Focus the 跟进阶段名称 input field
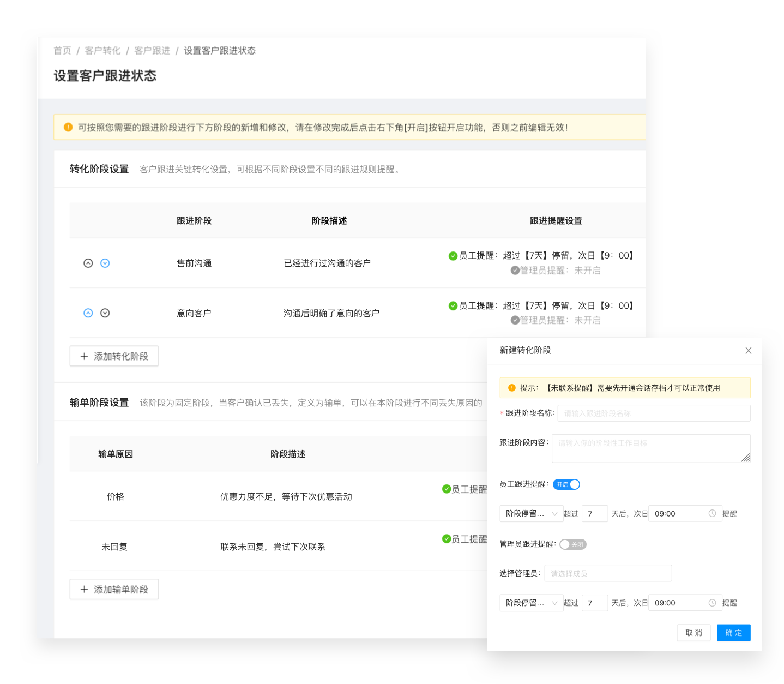The width and height of the screenshot is (784, 684). [654, 413]
